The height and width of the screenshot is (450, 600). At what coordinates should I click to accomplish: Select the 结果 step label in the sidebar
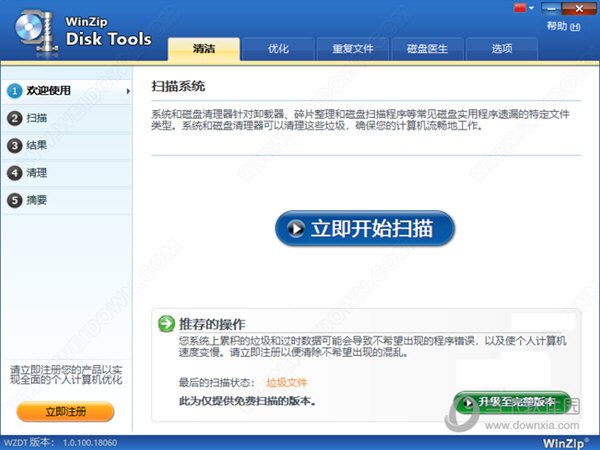point(37,145)
